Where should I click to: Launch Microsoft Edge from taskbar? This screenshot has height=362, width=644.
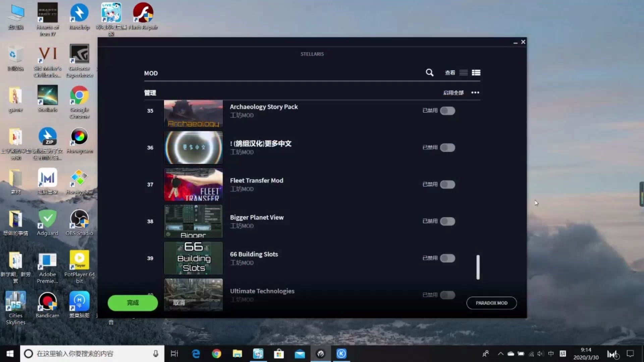(196, 354)
